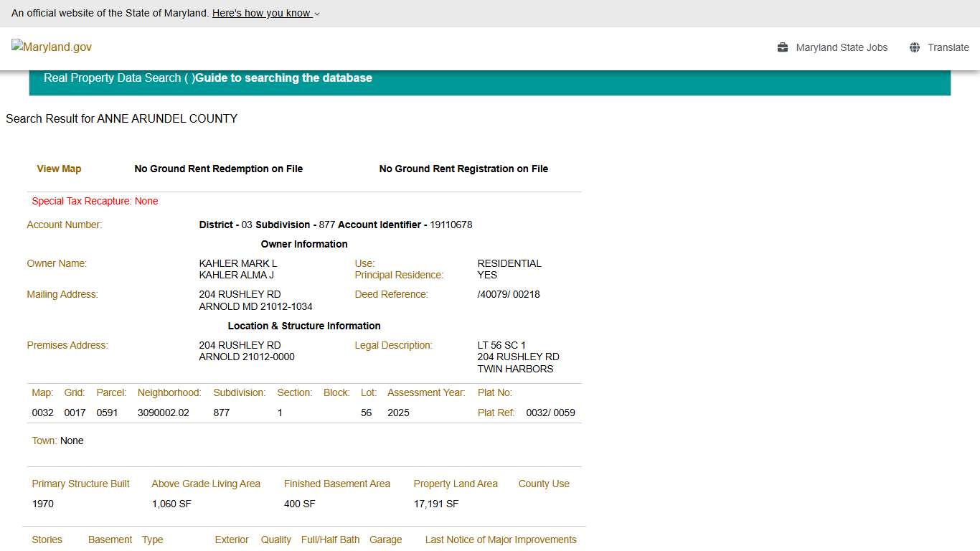Click the Special Tax Recapture: None text

click(95, 201)
